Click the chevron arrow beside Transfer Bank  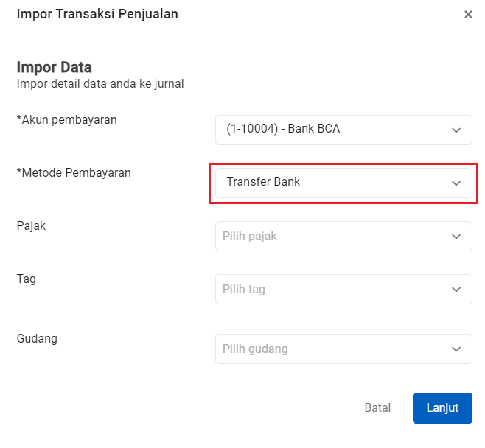pyautogui.click(x=456, y=183)
